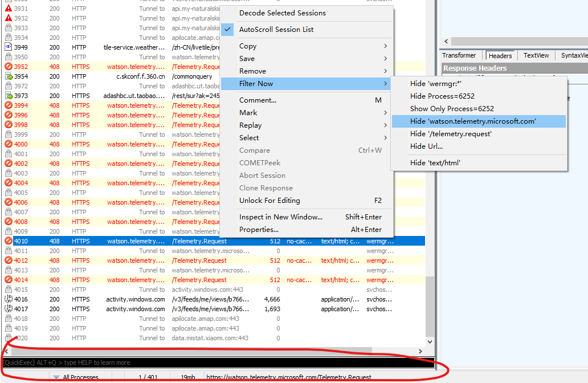Screen dimensions: 588x383
Task: Click the blocked icon of session 3998
Action: coord(8,125)
